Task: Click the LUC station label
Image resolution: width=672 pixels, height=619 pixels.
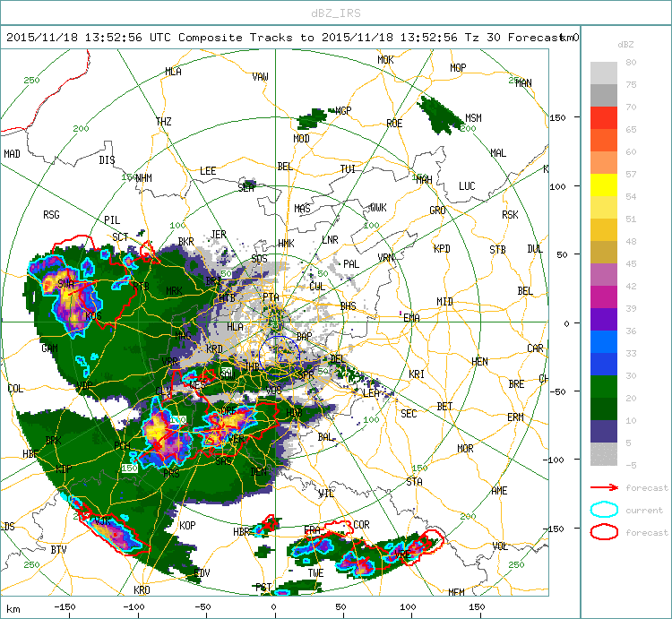Action: click(x=467, y=186)
